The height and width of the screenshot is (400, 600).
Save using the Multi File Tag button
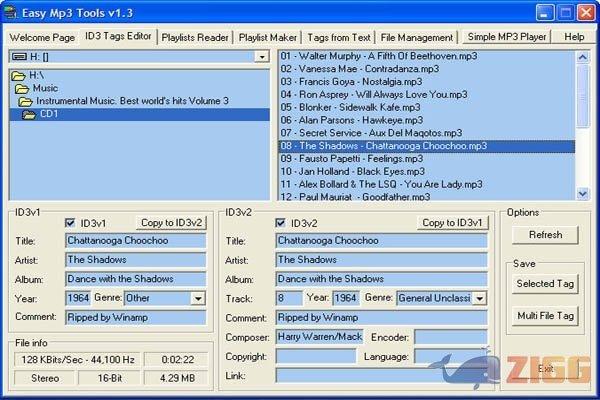pos(545,316)
